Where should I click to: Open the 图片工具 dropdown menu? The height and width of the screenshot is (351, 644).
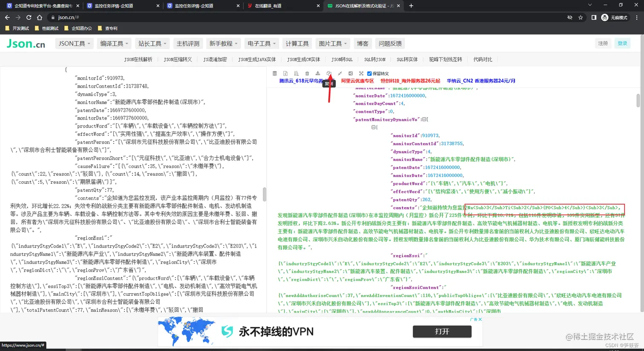tap(333, 43)
